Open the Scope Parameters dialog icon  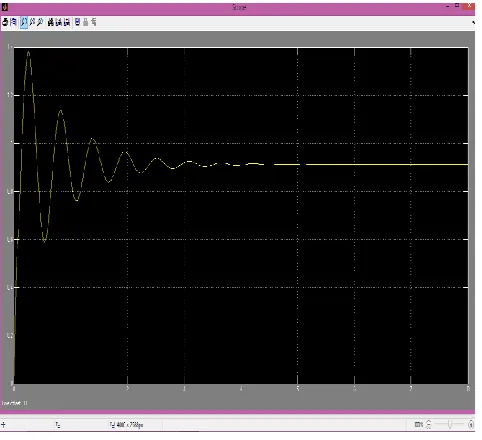coord(13,22)
